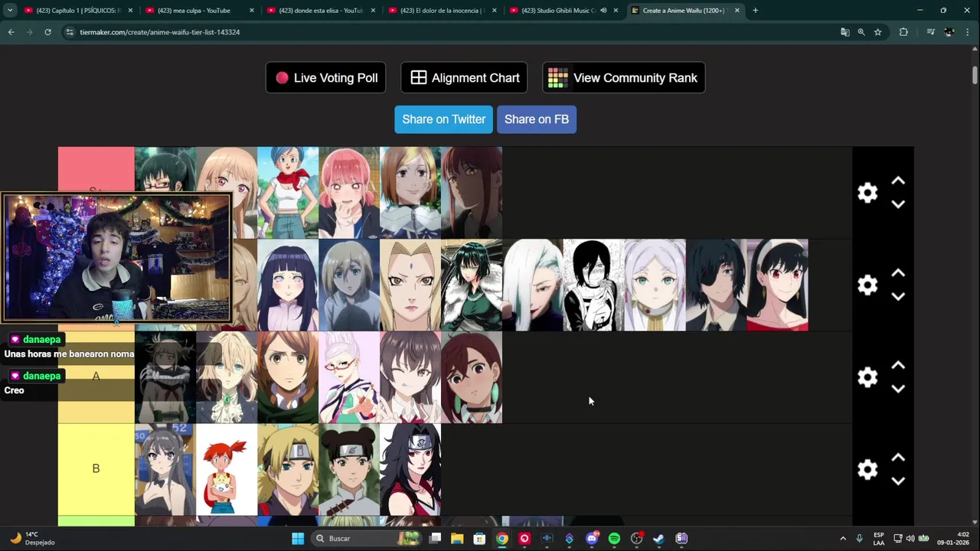Open the Live Voting Poll
The image size is (980, 551).
[325, 78]
